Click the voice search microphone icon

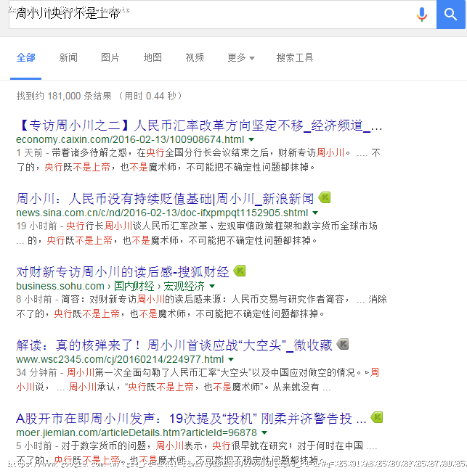pyautogui.click(x=421, y=15)
